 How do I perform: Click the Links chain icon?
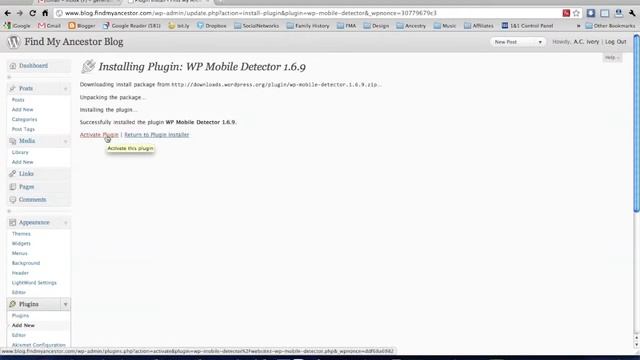point(13,174)
